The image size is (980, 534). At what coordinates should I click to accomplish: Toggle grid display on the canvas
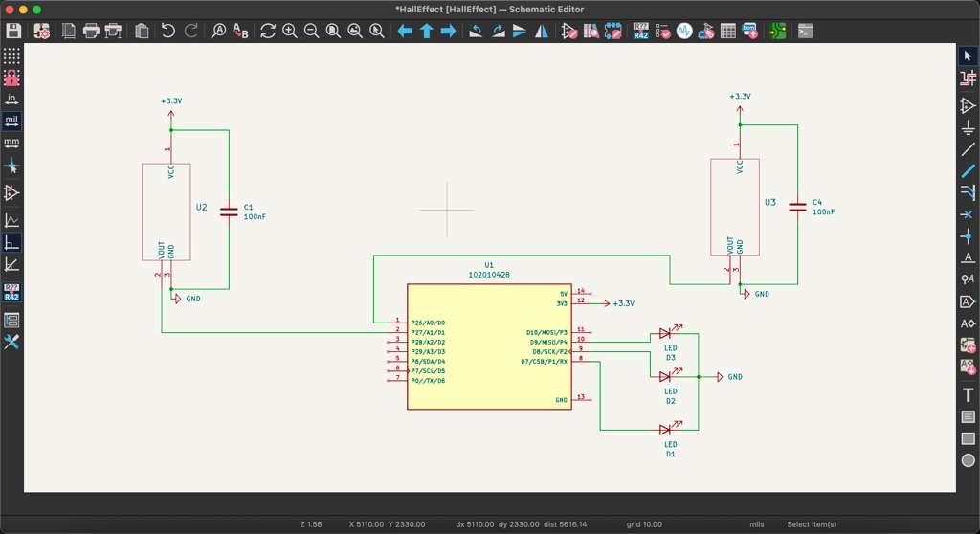pyautogui.click(x=11, y=56)
